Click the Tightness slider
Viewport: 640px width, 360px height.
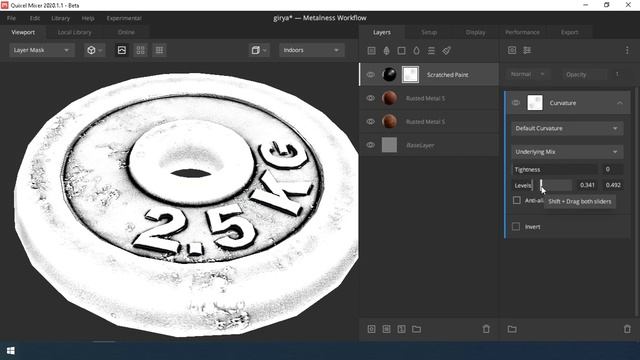(555, 169)
